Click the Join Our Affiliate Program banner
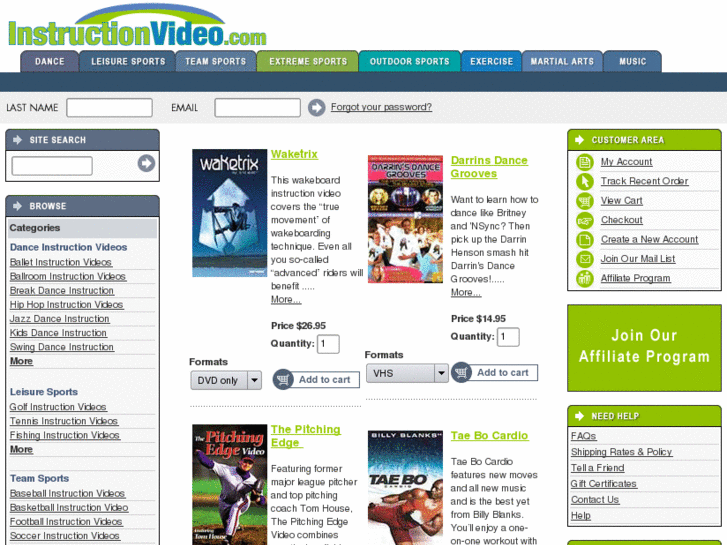The width and height of the screenshot is (727, 545). point(644,348)
